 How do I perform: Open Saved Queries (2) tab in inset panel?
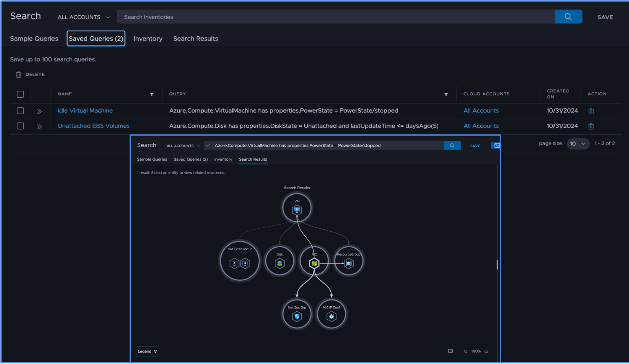191,159
